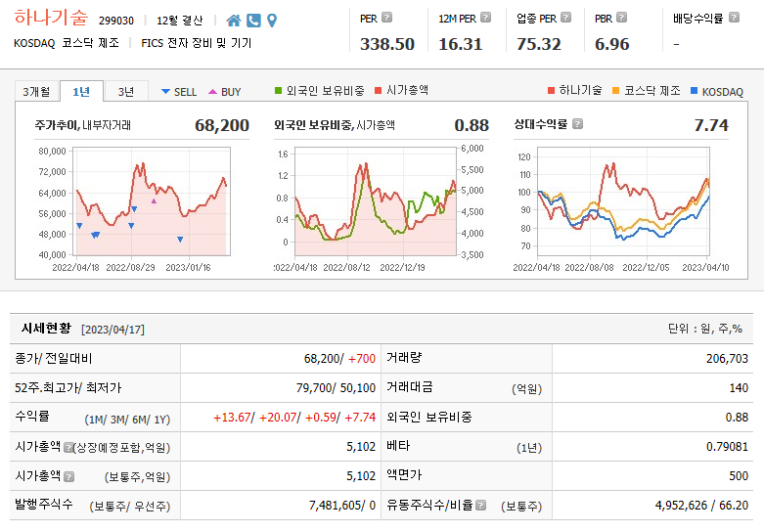Click the 발행주식수 value 7,481,605/ 0
Image resolution: width=764 pixels, height=532 pixels.
pyautogui.click(x=342, y=506)
